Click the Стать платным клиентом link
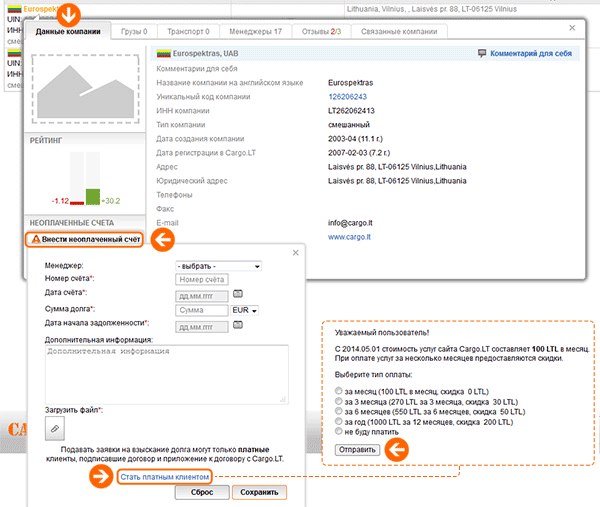The width and height of the screenshot is (600, 507). tap(165, 476)
